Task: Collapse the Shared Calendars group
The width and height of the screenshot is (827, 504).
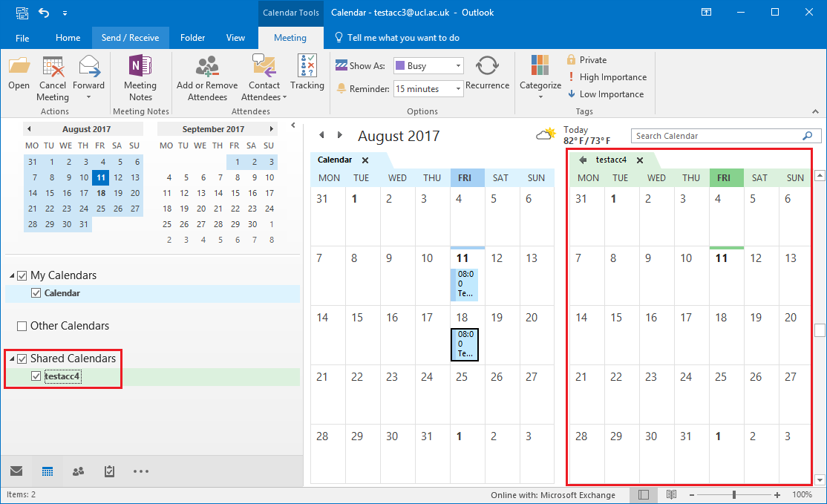Action: pyautogui.click(x=12, y=359)
